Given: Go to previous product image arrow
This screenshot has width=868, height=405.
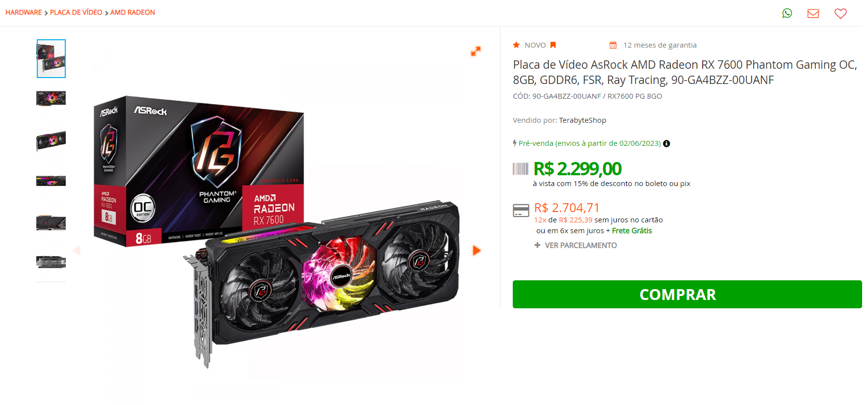Looking at the screenshot, I should 77,250.
